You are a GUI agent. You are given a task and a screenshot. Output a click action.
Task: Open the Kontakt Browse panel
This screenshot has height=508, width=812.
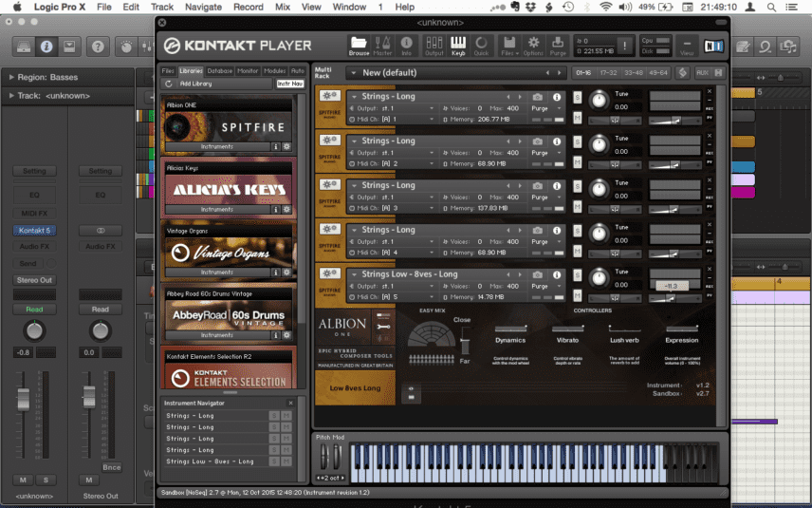pyautogui.click(x=359, y=46)
